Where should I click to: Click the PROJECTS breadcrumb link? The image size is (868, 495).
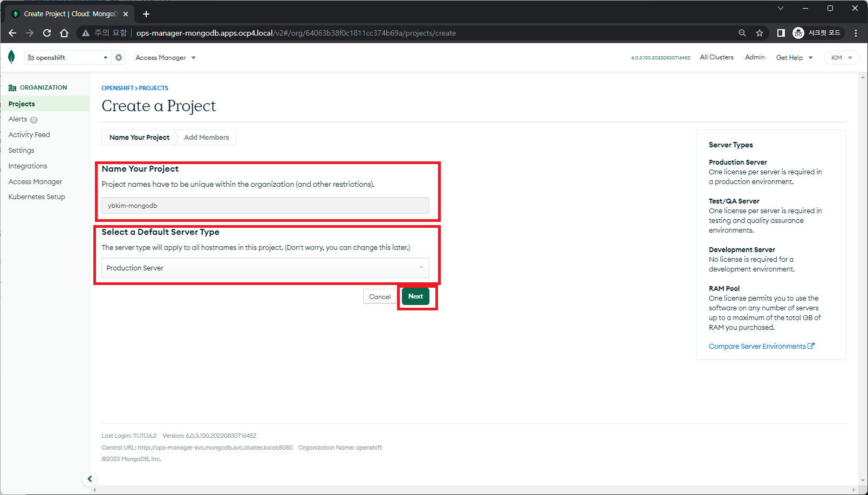(x=154, y=88)
